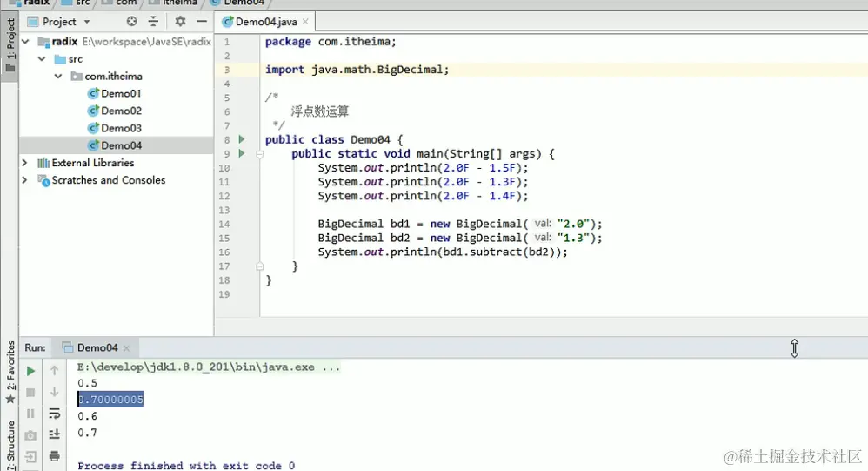
Task: Select Demo02 class in project tree
Action: [115, 111]
